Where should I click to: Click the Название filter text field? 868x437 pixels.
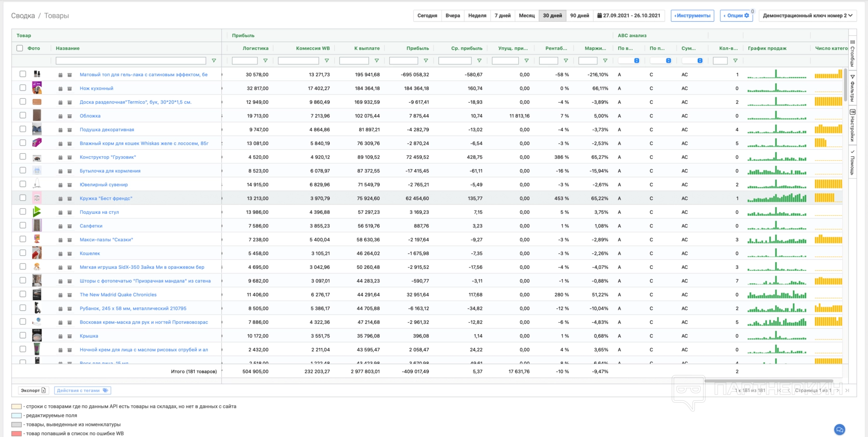(131, 61)
